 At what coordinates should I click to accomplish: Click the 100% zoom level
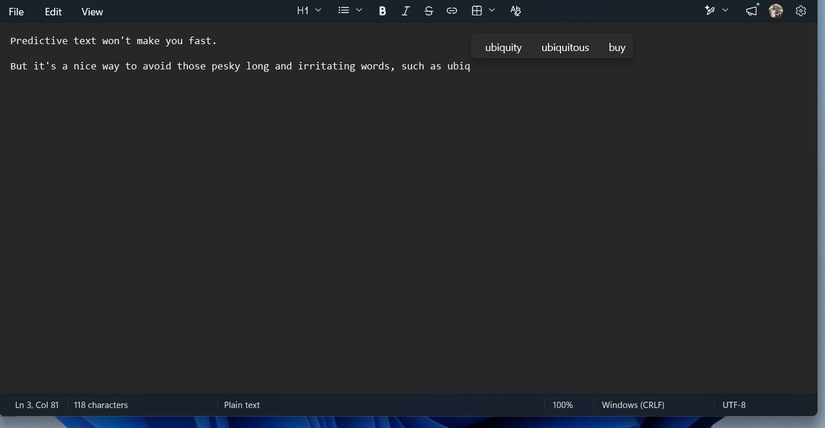(x=562, y=405)
